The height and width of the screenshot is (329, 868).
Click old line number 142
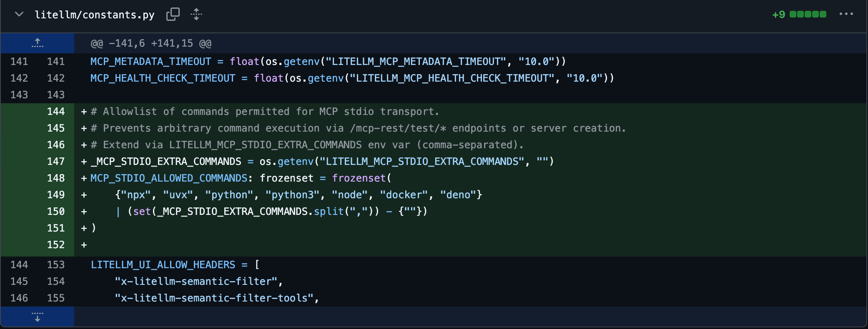(19, 78)
